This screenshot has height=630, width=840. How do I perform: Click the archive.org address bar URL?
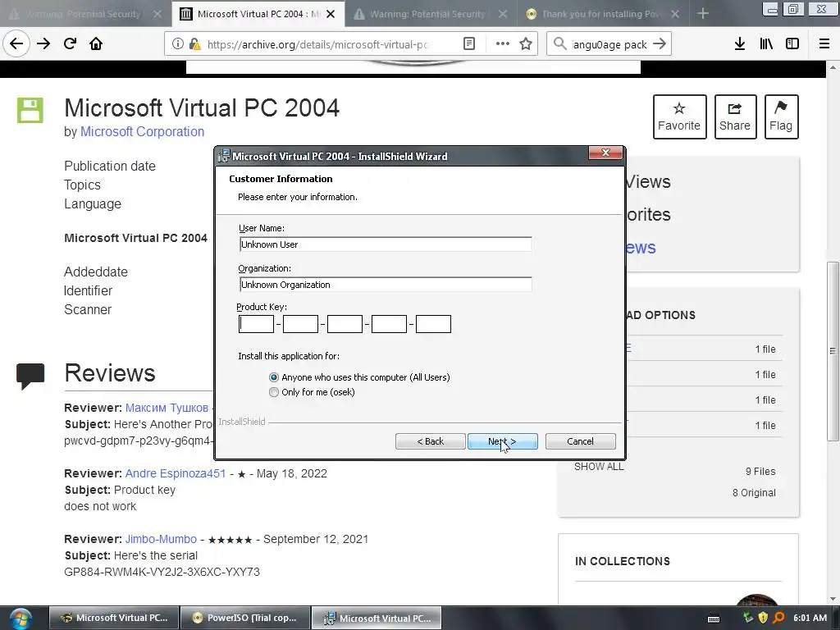317,44
